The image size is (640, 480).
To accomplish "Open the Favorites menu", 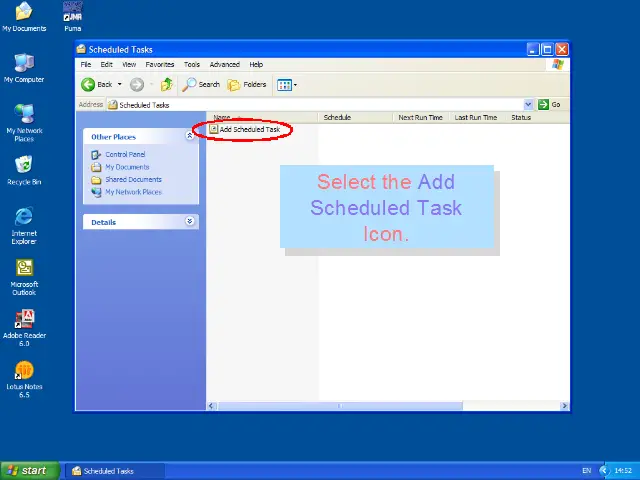I will [x=160, y=64].
